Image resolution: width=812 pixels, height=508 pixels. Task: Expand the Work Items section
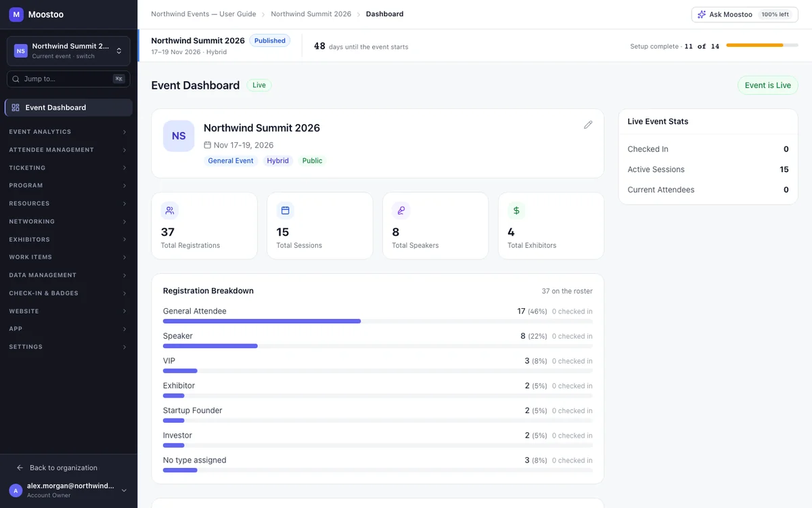[x=68, y=257]
